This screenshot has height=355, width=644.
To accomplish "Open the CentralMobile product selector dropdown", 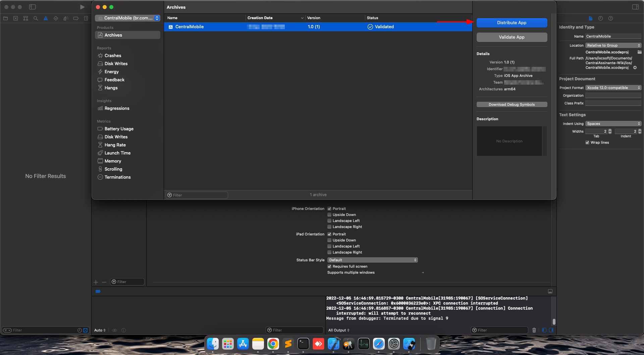I will coord(127,18).
